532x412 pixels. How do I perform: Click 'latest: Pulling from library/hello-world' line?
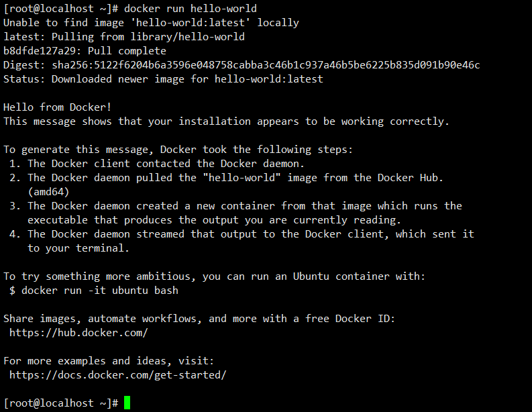click(x=124, y=37)
